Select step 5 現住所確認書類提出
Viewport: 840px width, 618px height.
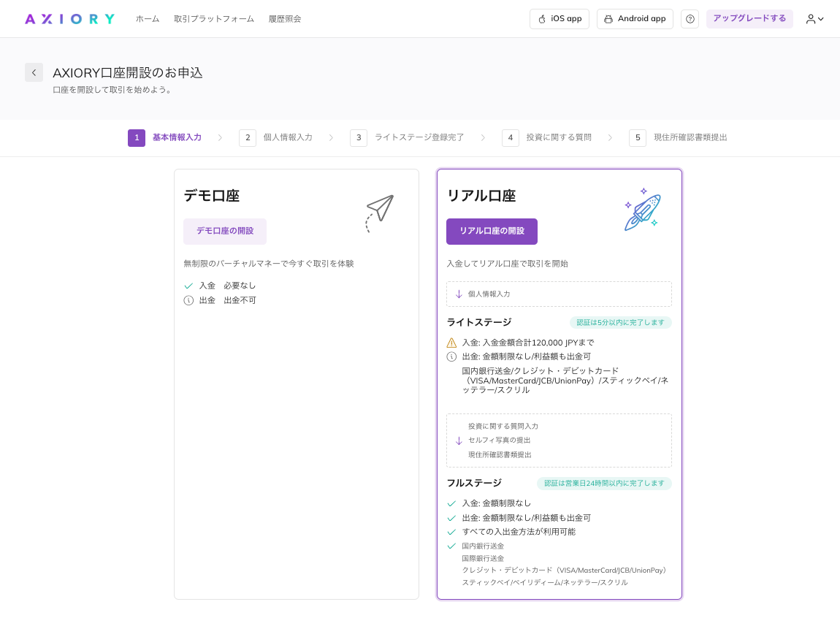pos(678,137)
